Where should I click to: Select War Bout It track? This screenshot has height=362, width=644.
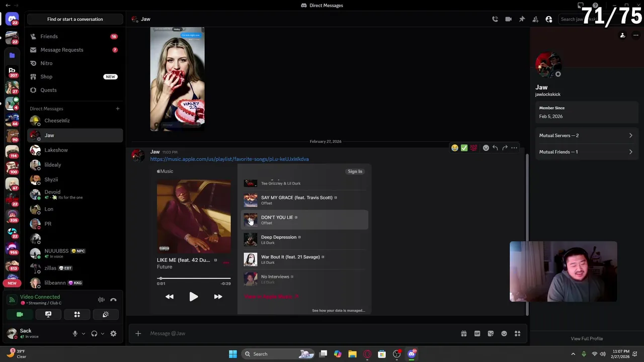point(305,259)
